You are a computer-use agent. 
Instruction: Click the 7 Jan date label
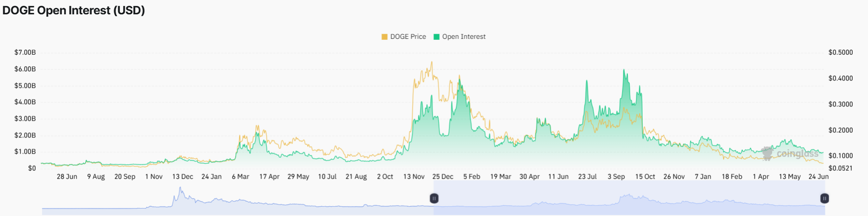[x=703, y=177]
